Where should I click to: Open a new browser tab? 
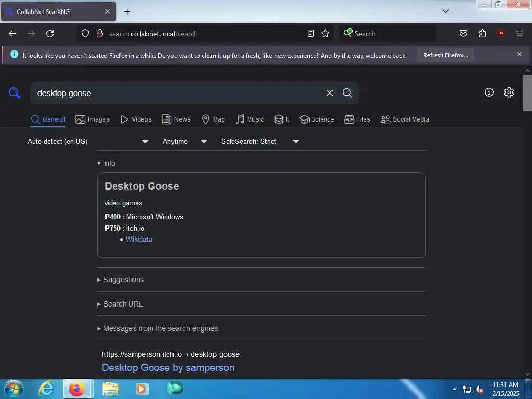coord(127,12)
